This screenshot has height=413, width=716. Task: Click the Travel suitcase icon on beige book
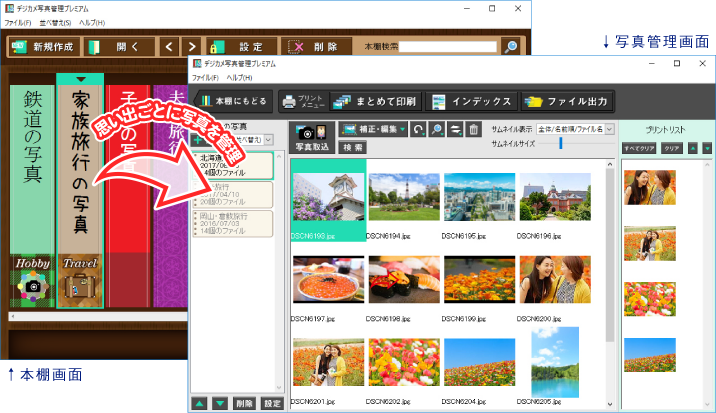point(80,286)
